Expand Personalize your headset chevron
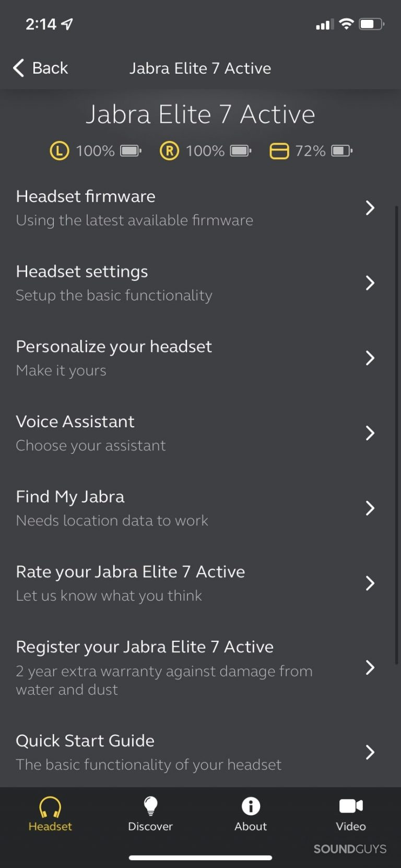Viewport: 401px width, 868px height. (370, 358)
